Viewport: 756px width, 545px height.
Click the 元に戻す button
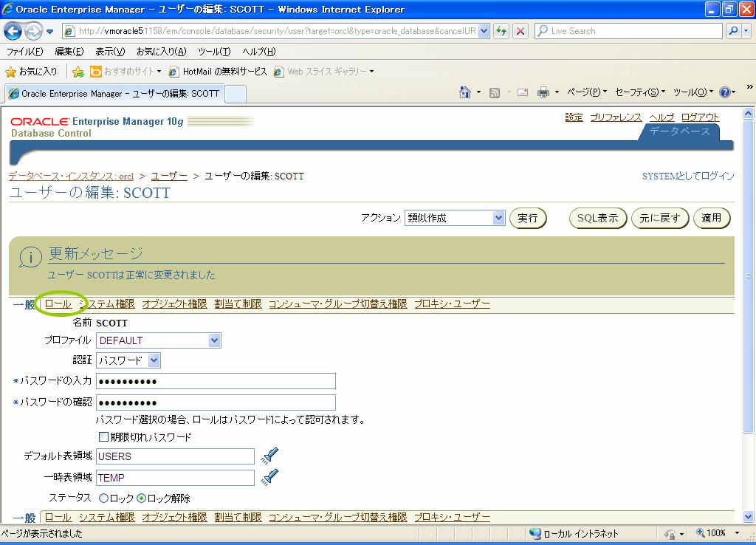point(660,218)
